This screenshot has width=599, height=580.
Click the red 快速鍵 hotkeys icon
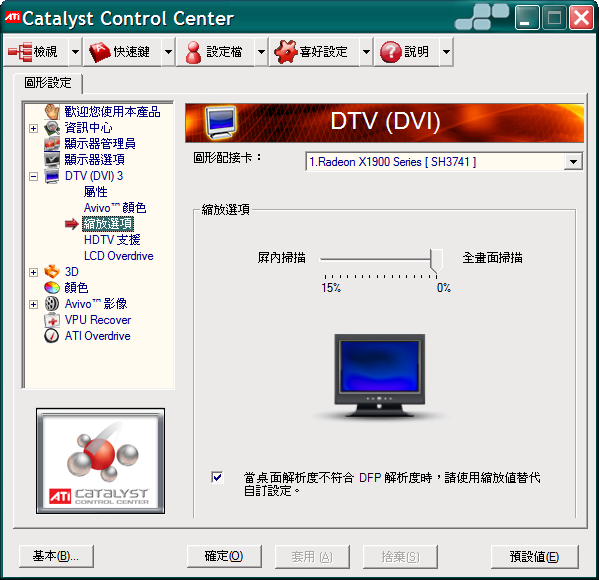(x=99, y=52)
